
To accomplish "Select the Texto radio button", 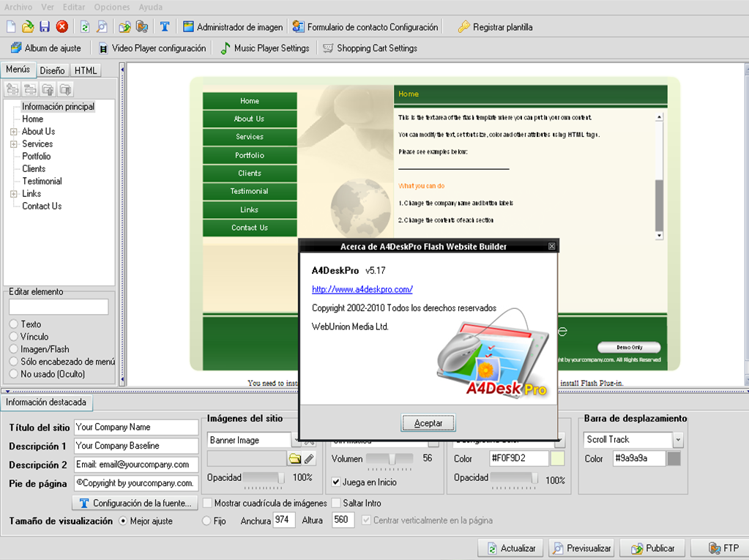I will click(x=14, y=324).
